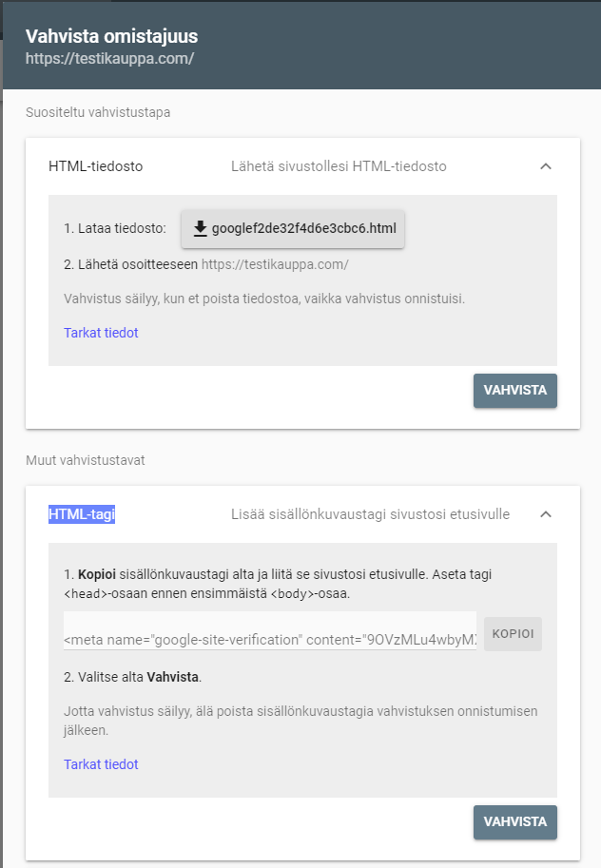Click the Vahvista omistajuus dialog title
This screenshot has height=868, width=601.
pyautogui.click(x=111, y=36)
